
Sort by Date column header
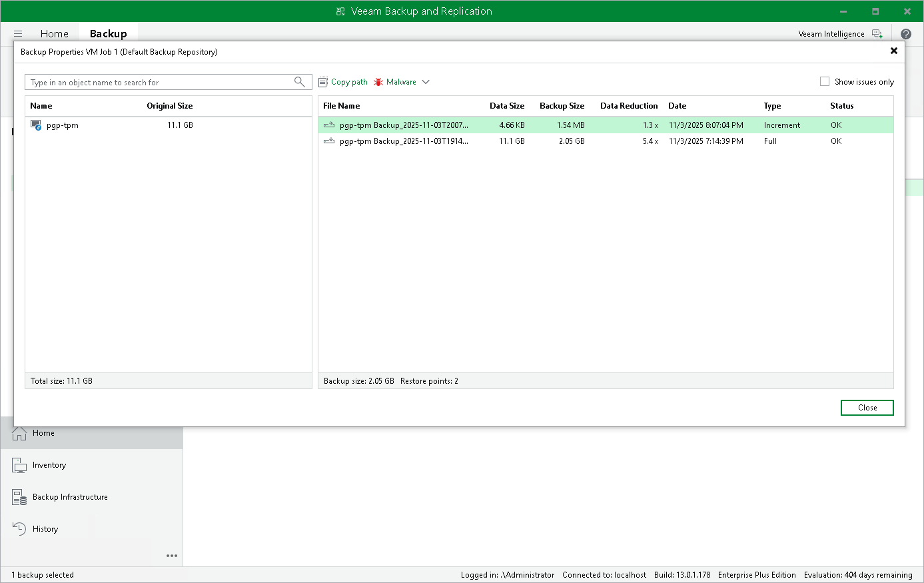tap(678, 106)
